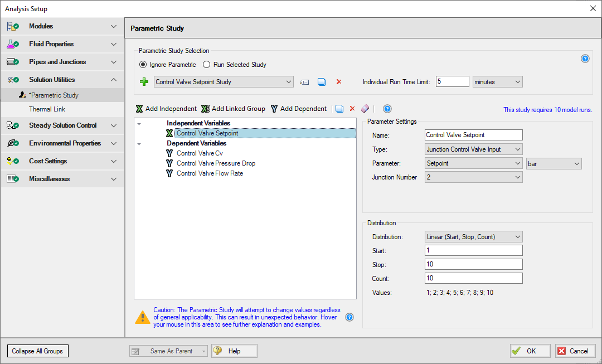Click the Fluid Properties flask icon
The image size is (602, 364).
[13, 44]
